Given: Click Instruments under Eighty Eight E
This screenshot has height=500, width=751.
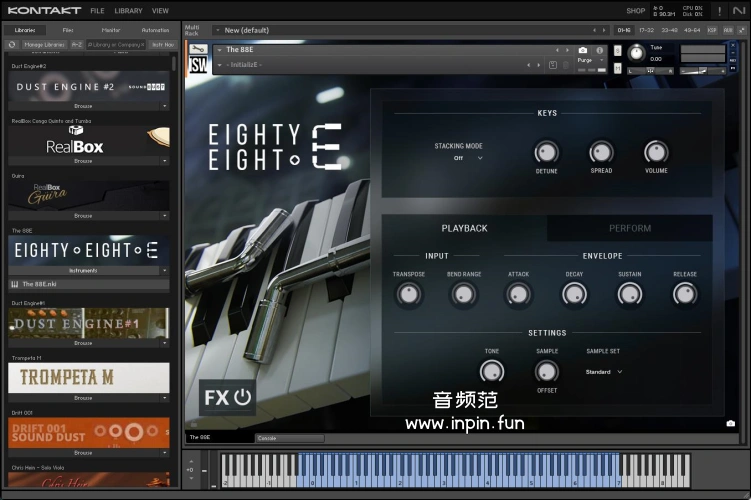Looking at the screenshot, I should click(83, 271).
